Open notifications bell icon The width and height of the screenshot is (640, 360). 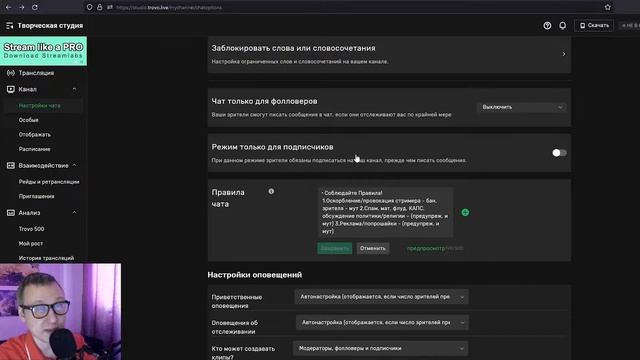tap(562, 25)
